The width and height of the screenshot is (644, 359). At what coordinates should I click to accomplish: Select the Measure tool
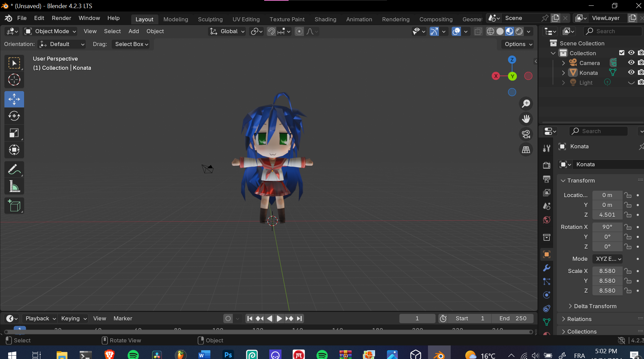(14, 186)
